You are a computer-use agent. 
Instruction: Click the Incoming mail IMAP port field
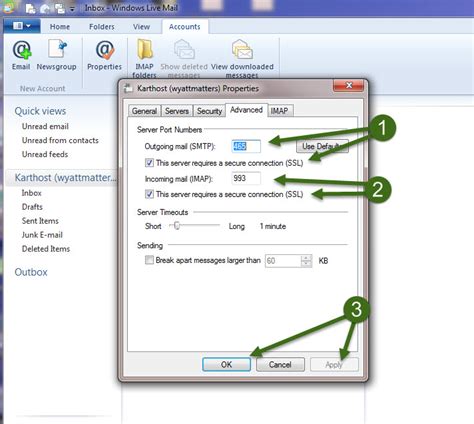click(x=246, y=178)
